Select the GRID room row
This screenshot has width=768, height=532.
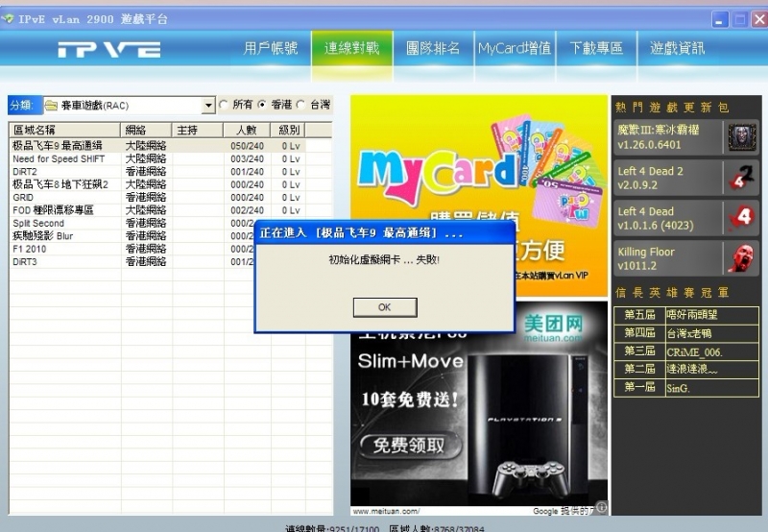(157, 198)
